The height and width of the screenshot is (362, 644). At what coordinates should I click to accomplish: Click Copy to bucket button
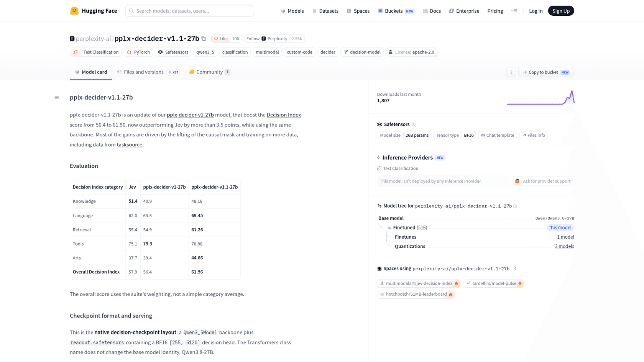coord(546,72)
